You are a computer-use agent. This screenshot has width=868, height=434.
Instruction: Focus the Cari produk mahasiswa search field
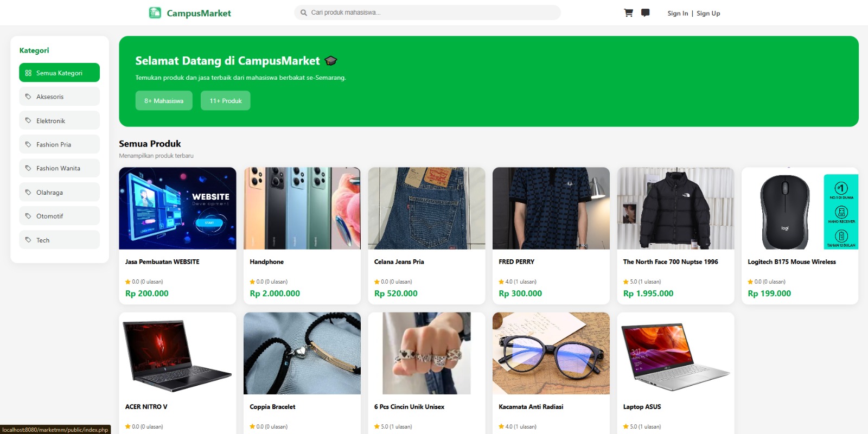pos(427,12)
